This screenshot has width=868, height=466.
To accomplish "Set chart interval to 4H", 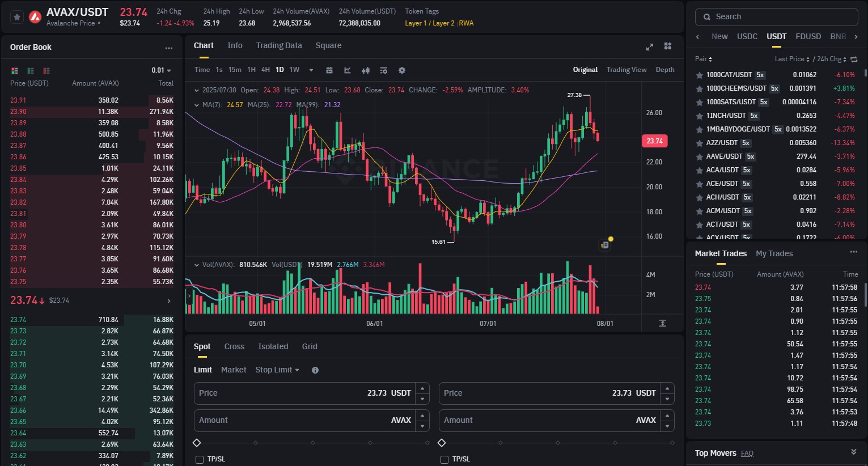I will (x=265, y=70).
